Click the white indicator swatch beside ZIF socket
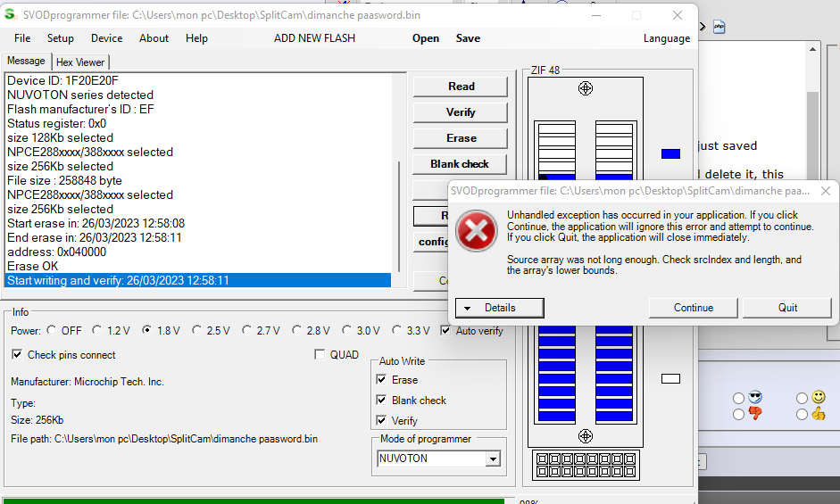The height and width of the screenshot is (504, 840). pyautogui.click(x=670, y=379)
